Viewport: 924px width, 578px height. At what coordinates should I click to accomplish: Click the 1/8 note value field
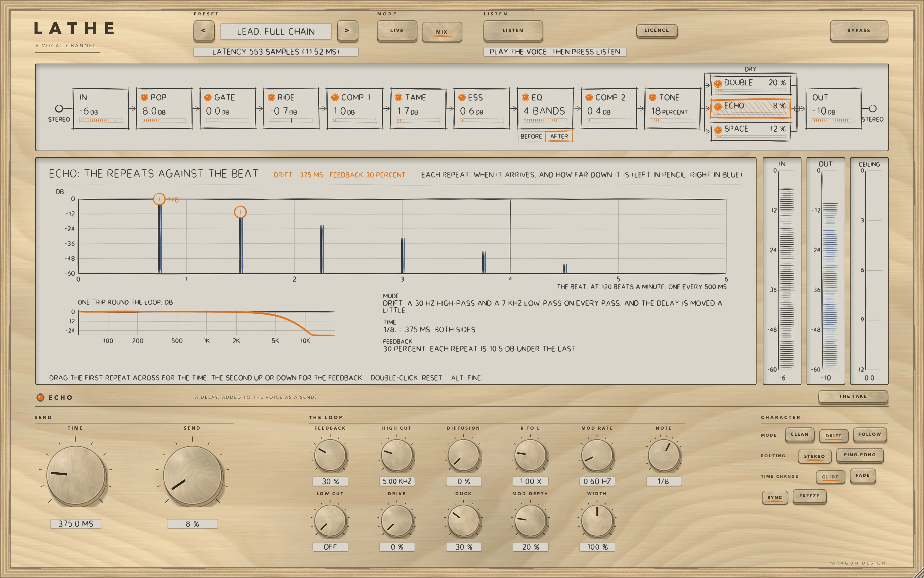pyautogui.click(x=664, y=481)
